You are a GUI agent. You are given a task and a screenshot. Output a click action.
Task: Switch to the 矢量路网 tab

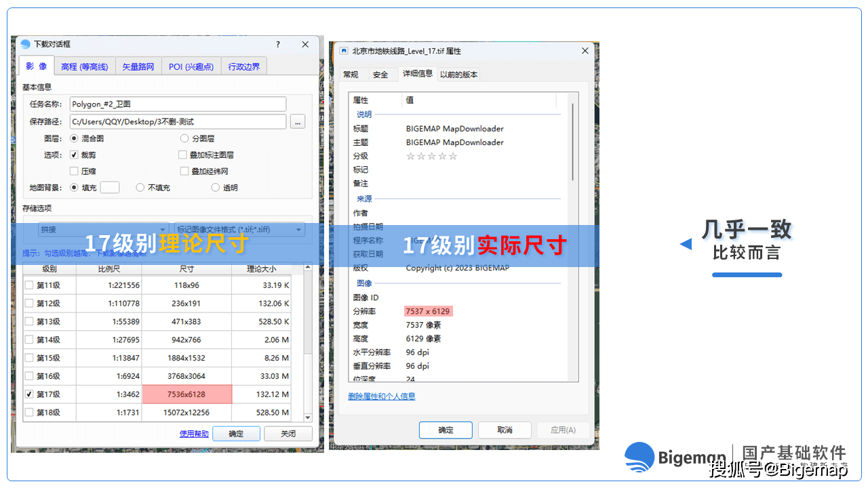(x=138, y=66)
